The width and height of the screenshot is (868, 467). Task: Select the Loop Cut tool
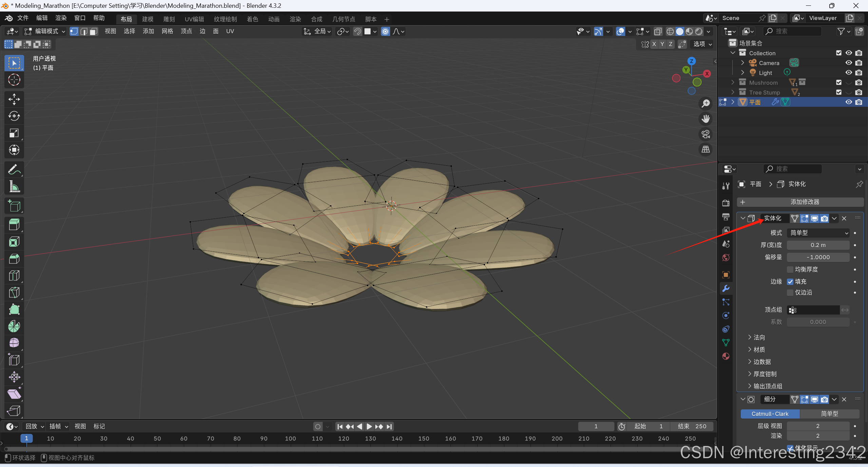[x=14, y=276]
